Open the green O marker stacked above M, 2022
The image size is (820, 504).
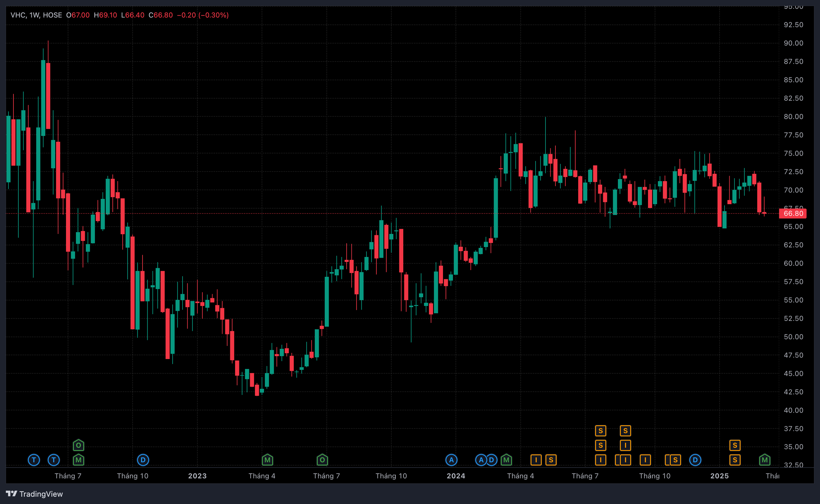point(78,445)
